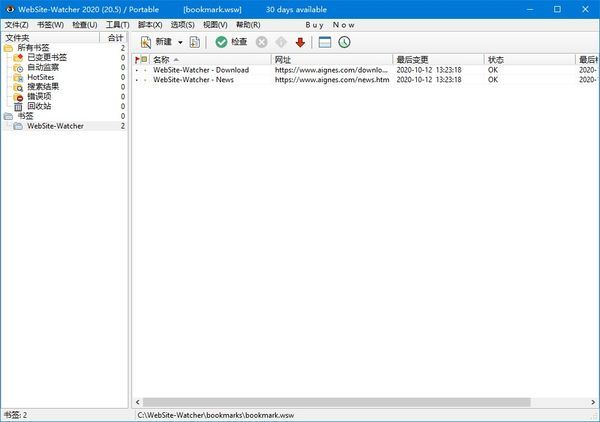Select the 已变更书签 folder
Screen dimensions: 600x422
(x=47, y=57)
